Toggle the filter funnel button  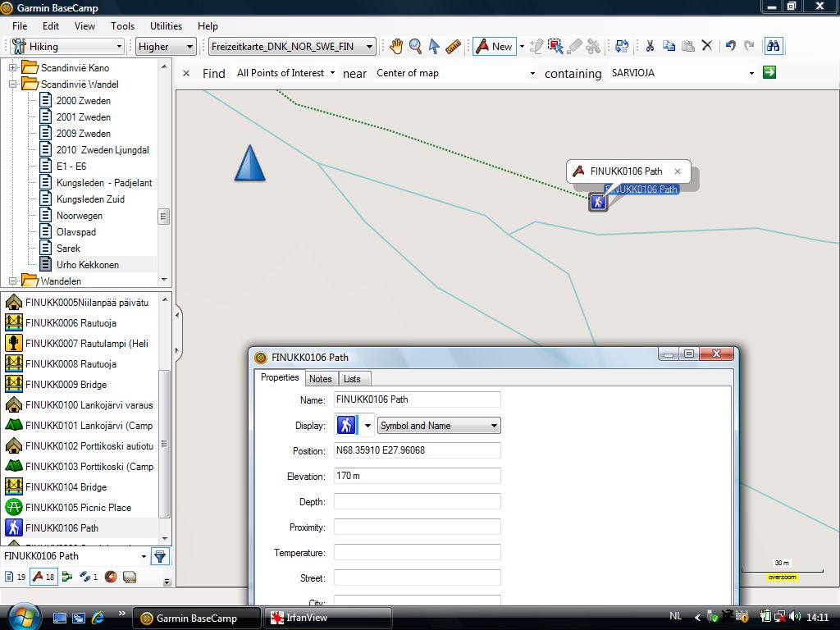tap(160, 557)
